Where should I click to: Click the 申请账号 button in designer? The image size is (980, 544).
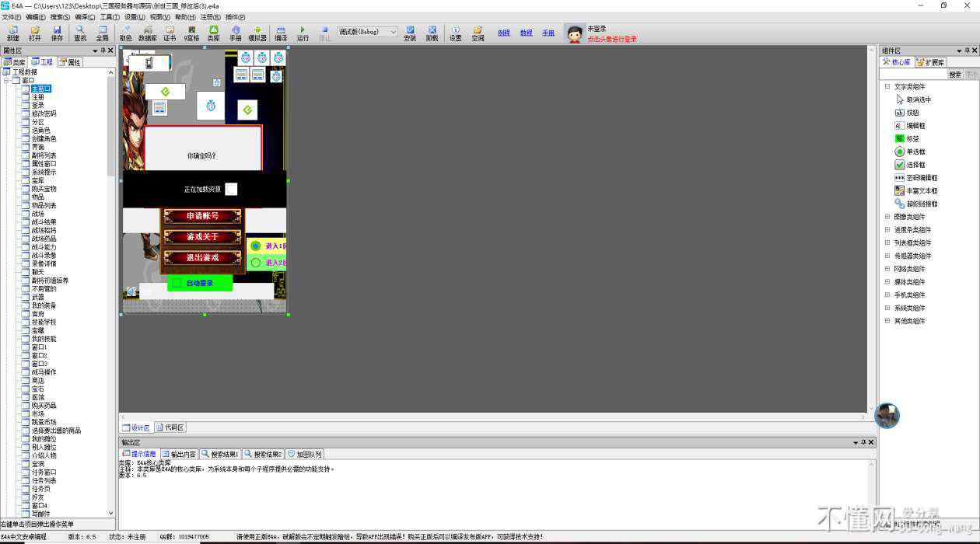click(202, 216)
